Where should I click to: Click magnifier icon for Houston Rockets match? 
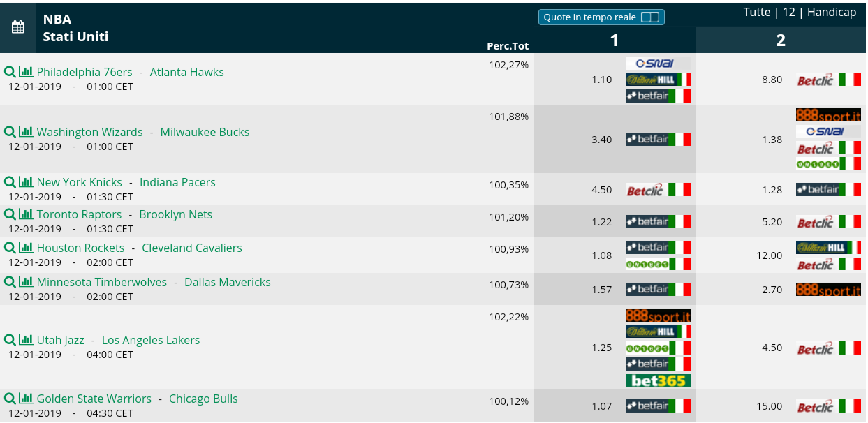tap(10, 248)
